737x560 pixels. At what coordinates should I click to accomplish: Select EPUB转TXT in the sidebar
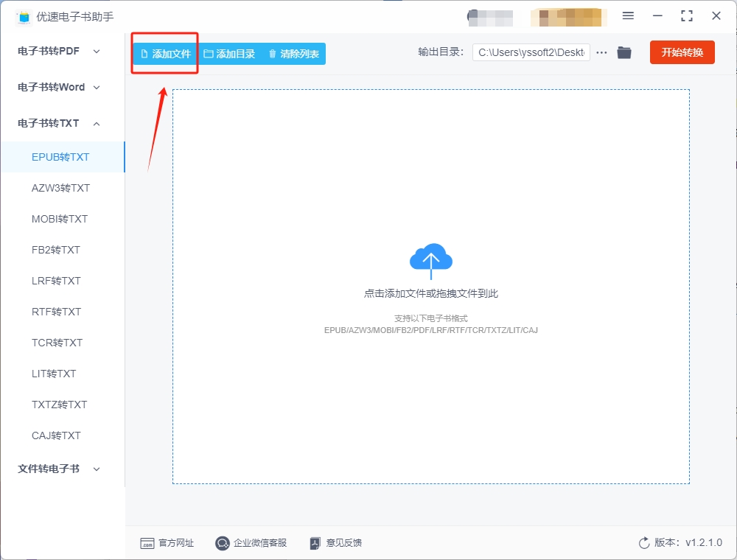[63, 157]
